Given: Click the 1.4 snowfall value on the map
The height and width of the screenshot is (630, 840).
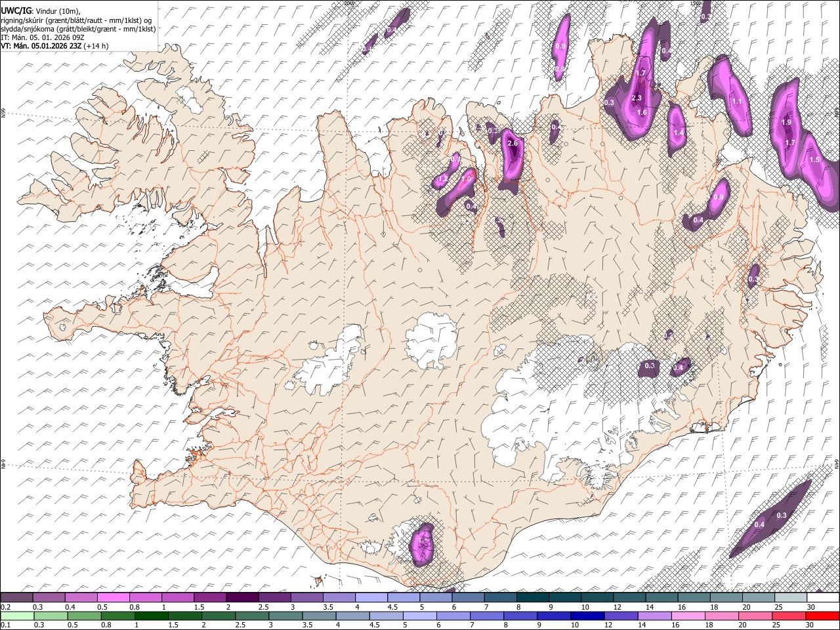Looking at the screenshot, I should (x=679, y=133).
